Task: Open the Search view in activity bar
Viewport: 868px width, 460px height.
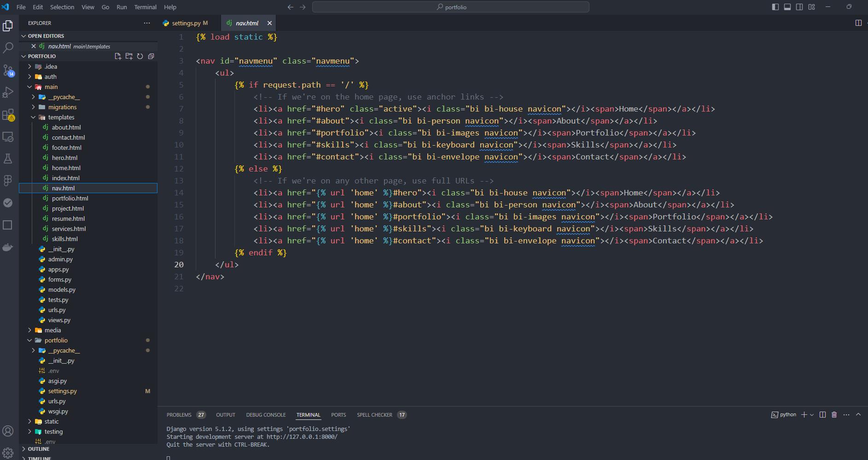Action: 8,47
